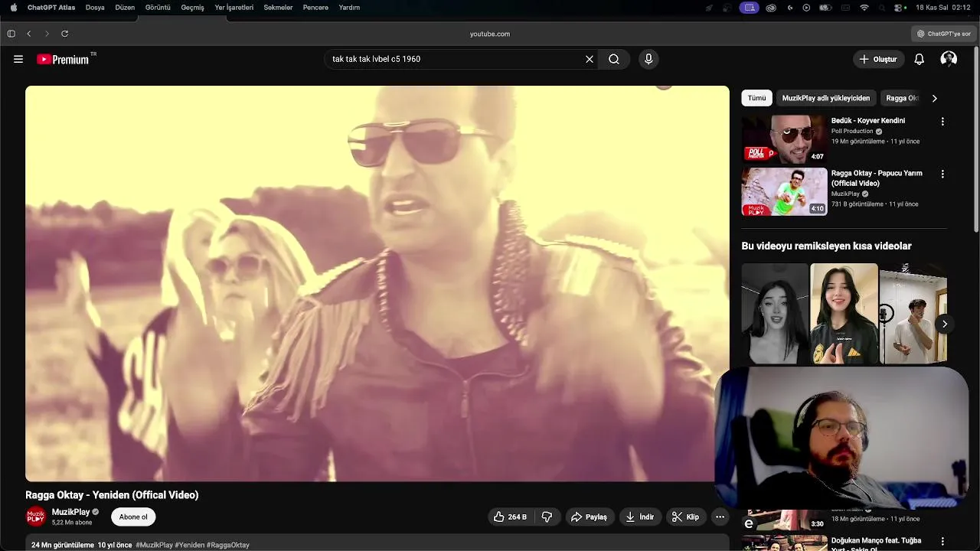Open the Düzen menu
Screen dimensions: 980x551
click(x=125, y=8)
